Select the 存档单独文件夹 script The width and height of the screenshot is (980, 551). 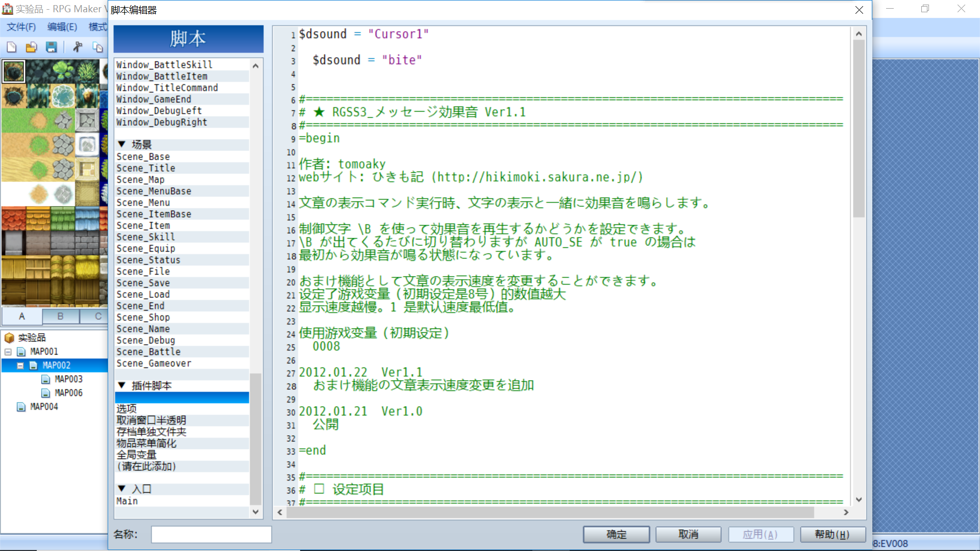[x=182, y=432]
